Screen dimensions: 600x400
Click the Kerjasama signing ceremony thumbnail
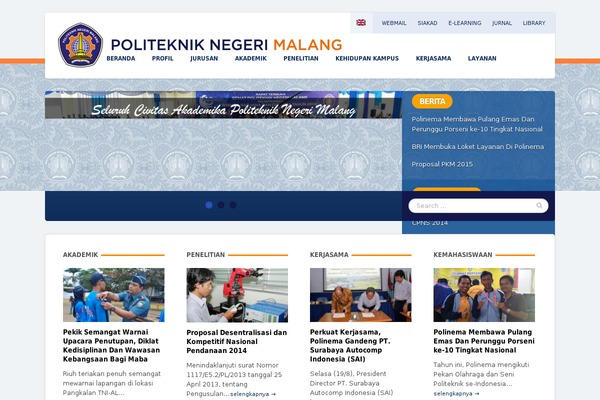coord(360,295)
